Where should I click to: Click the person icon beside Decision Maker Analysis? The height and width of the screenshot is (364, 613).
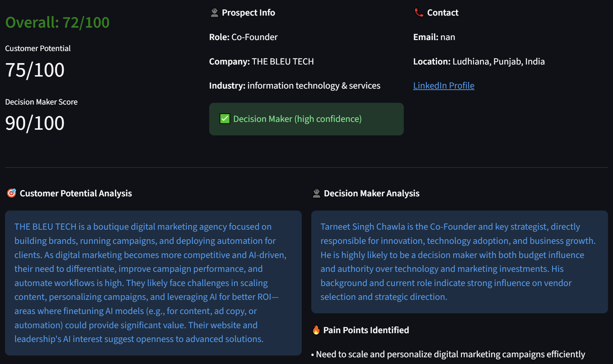click(x=317, y=193)
